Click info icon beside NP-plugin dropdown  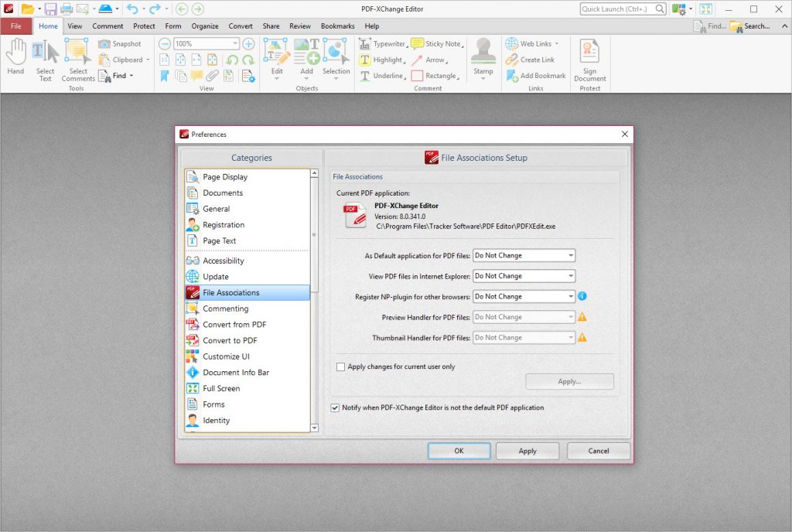point(582,296)
